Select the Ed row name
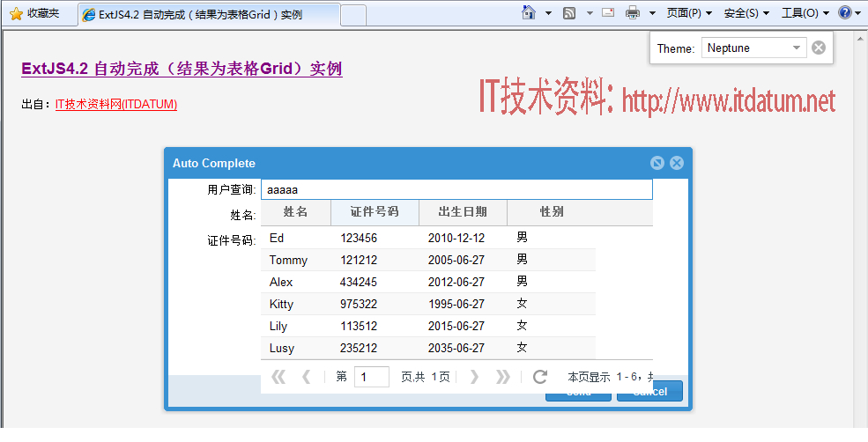Viewport: 868px width, 442px height. click(x=277, y=238)
